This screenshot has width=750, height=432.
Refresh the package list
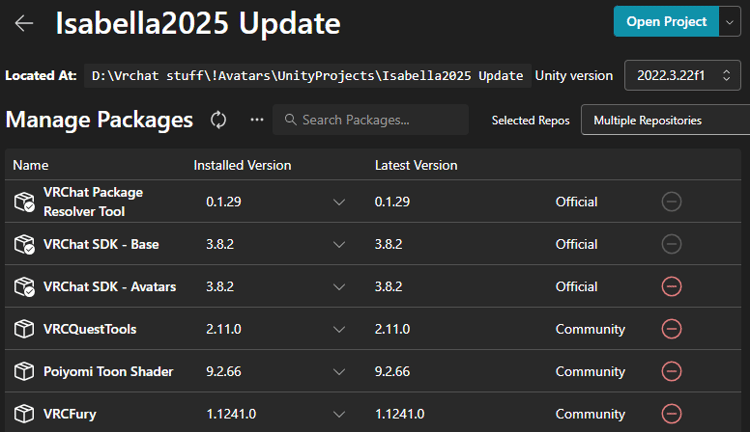coord(218,120)
